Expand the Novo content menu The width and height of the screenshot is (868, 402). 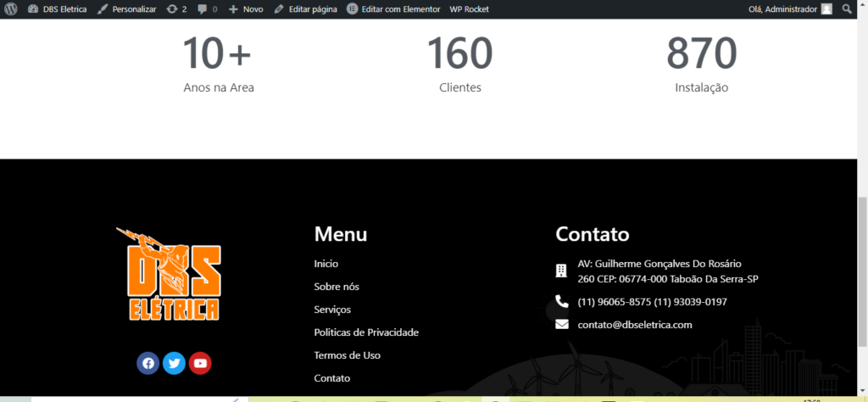coord(246,9)
